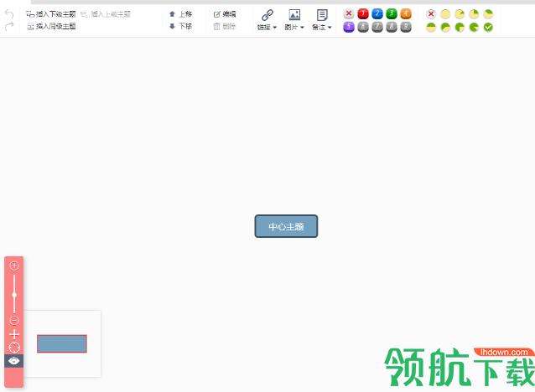The height and width of the screenshot is (392, 535).
Task: Click 编辑 to edit the topic
Action: (x=225, y=14)
